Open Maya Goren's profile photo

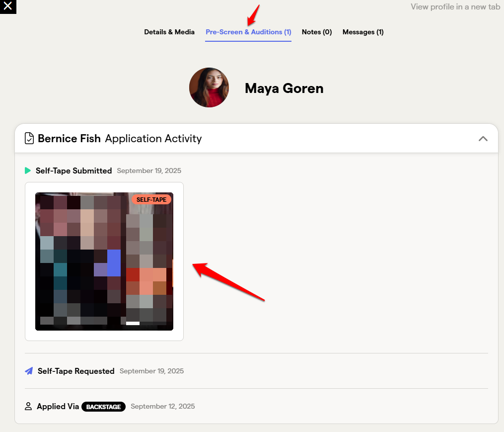coord(209,87)
